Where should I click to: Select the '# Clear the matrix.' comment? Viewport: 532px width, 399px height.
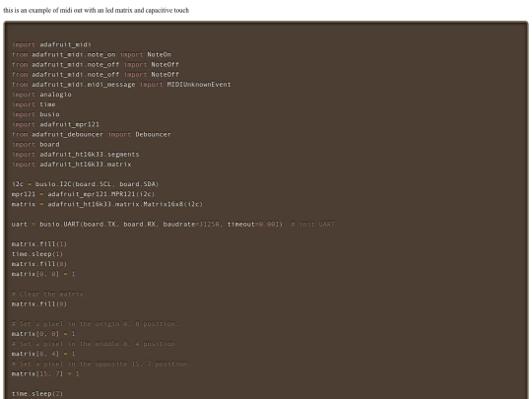(49, 294)
